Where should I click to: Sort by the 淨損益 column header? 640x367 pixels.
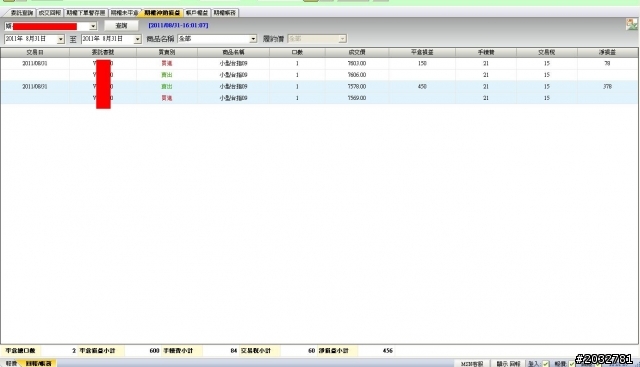[x=607, y=52]
